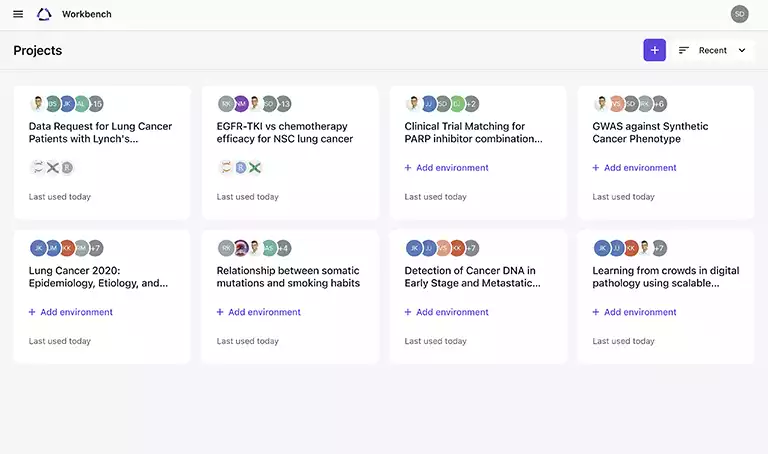Expand the Recent sort dropdown
768x454 pixels.
pyautogui.click(x=741, y=50)
